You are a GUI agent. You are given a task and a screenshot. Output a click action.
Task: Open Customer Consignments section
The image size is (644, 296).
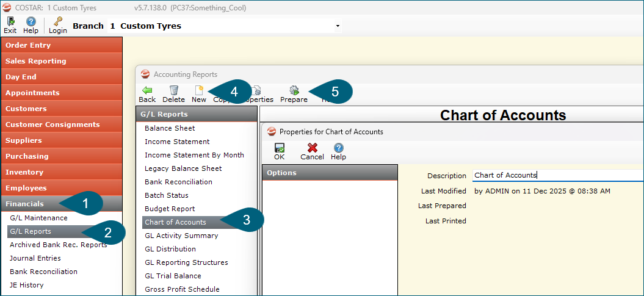point(62,125)
